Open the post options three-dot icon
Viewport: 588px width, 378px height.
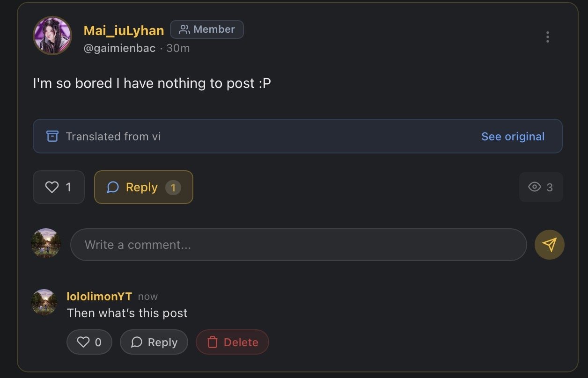click(x=547, y=37)
